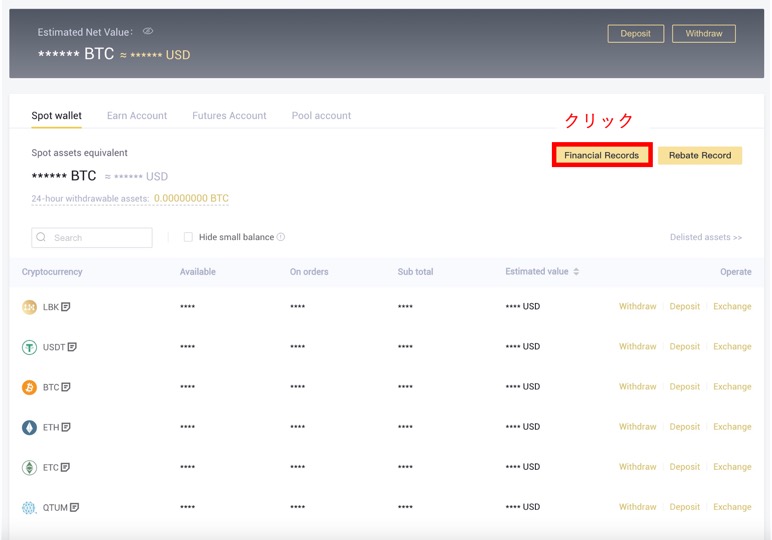Click the BTC coin icon
The height and width of the screenshot is (540, 772).
[29, 387]
